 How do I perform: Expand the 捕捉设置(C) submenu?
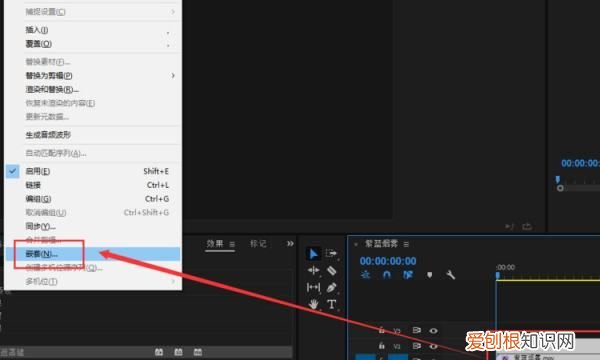click(x=92, y=12)
